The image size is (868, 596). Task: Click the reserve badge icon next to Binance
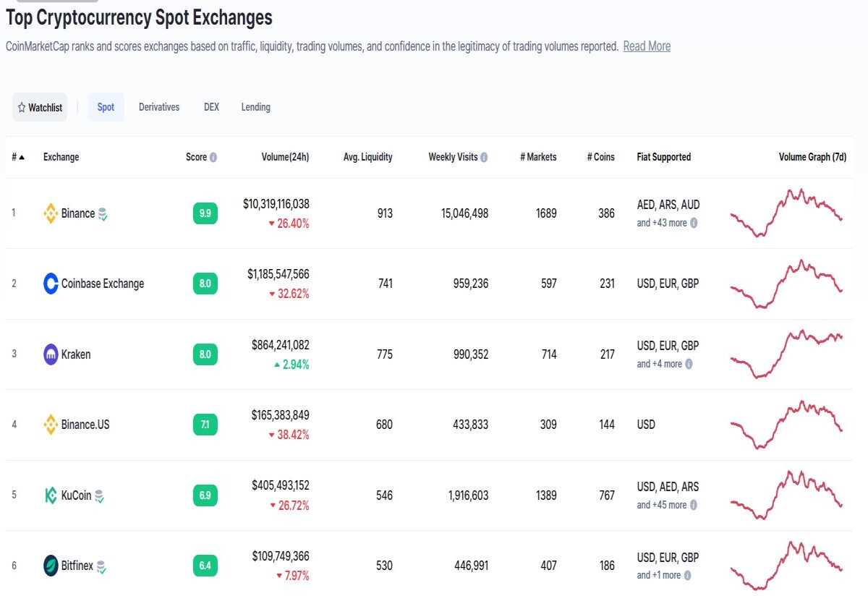(103, 214)
